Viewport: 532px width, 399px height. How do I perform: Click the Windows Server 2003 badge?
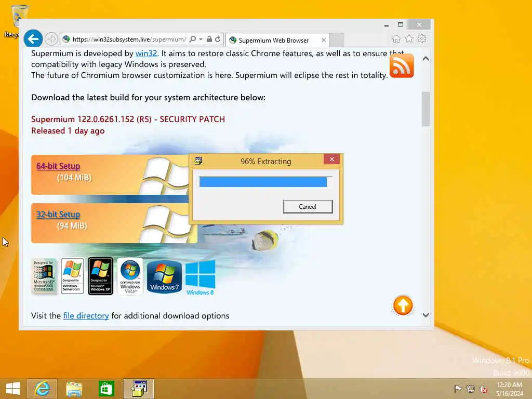pos(72,276)
